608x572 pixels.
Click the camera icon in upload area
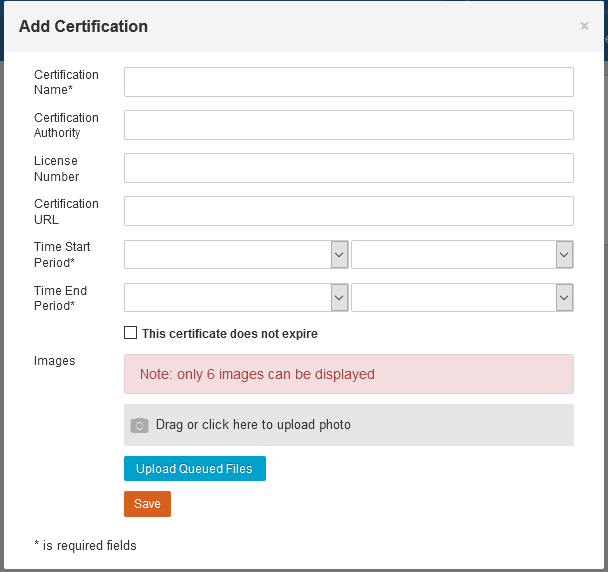[x=140, y=425]
